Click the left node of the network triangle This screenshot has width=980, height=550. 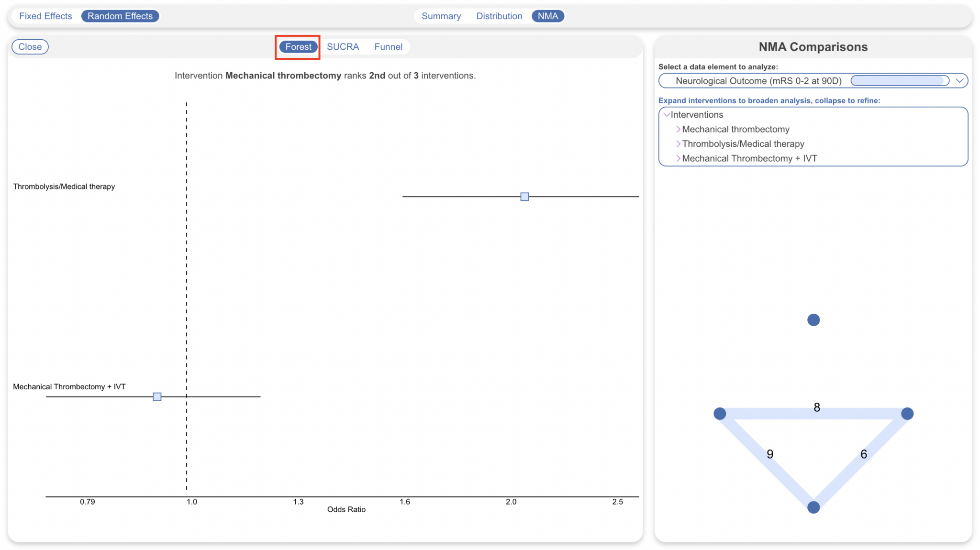coord(719,413)
